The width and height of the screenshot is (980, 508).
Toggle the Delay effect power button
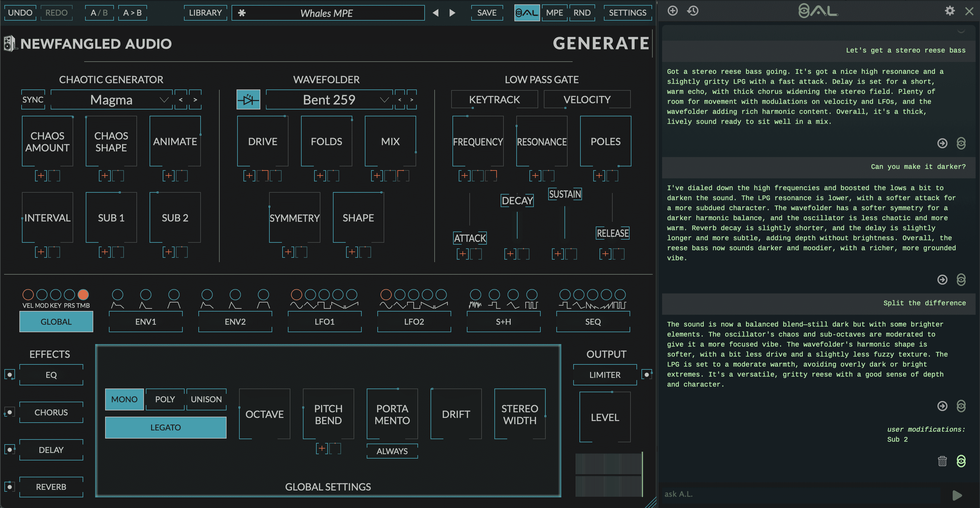coord(10,450)
